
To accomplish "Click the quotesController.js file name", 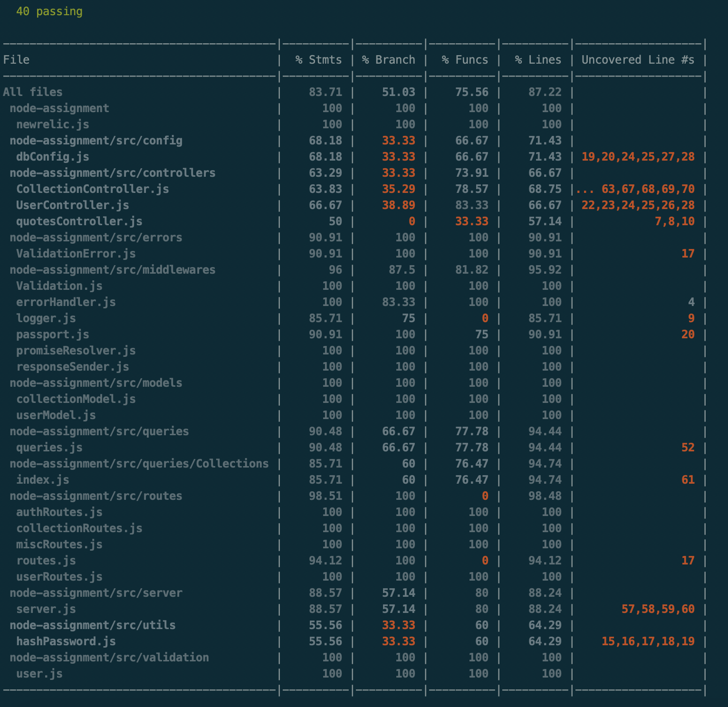I will click(x=79, y=221).
